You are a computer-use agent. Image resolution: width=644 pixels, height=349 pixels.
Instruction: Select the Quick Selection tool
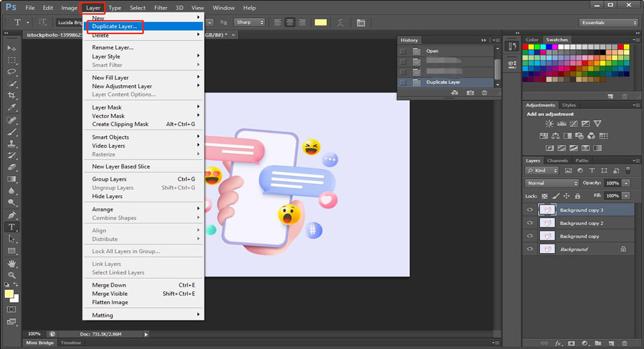tap(11, 84)
